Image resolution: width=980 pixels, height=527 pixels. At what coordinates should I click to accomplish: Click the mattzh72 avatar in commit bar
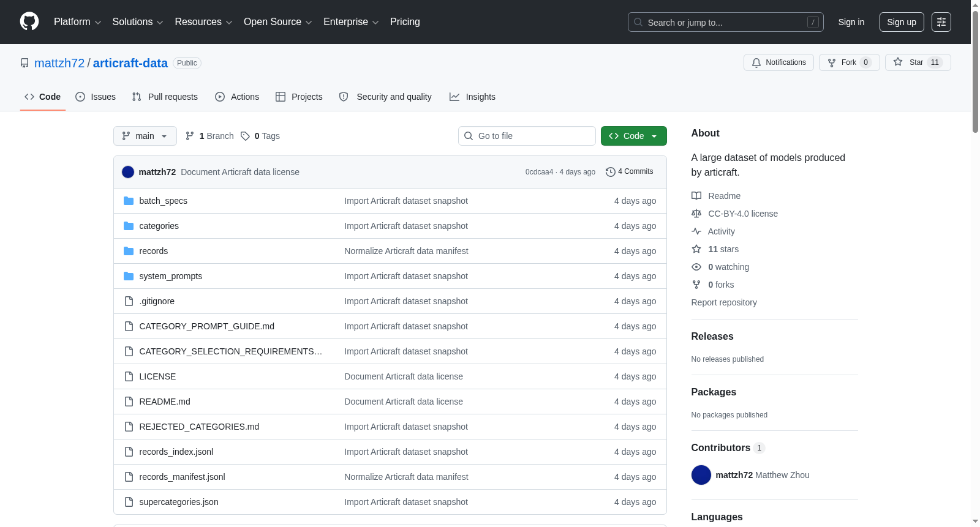tap(128, 172)
